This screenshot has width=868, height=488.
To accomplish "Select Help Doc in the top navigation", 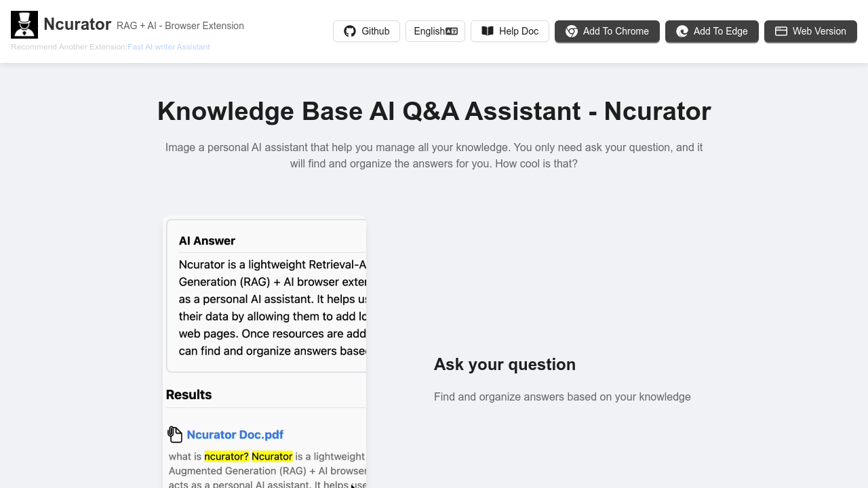I will 510,31.
